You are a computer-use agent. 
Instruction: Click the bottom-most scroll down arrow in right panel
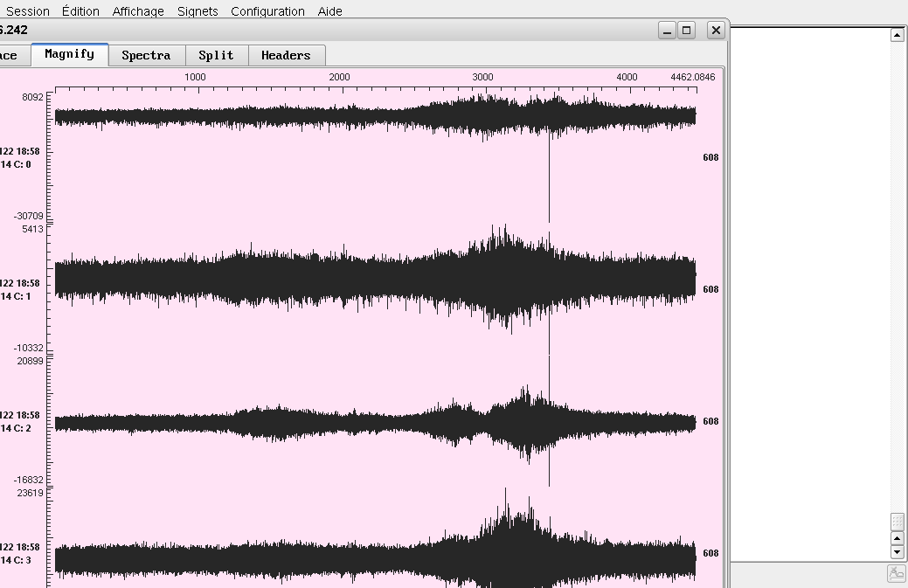[x=897, y=552]
